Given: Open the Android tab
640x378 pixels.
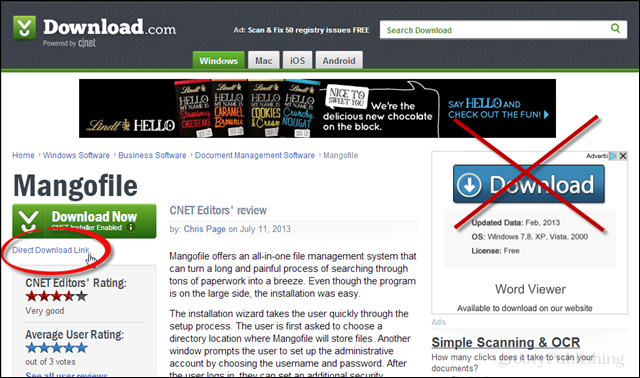Looking at the screenshot, I should [339, 60].
